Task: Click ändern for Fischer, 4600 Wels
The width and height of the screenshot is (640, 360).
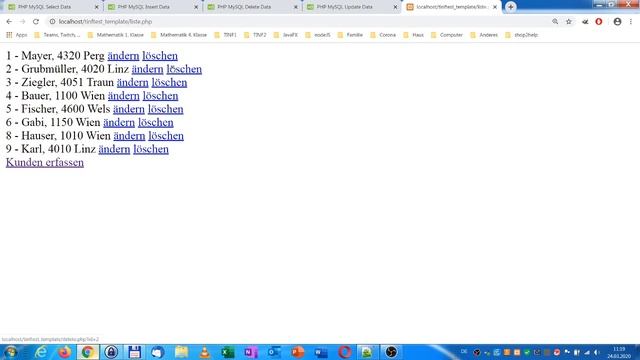Action: (129, 109)
